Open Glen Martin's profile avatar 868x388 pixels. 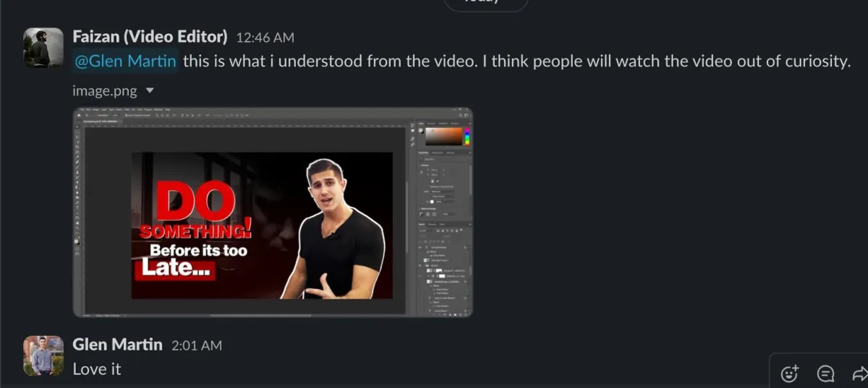pyautogui.click(x=43, y=355)
